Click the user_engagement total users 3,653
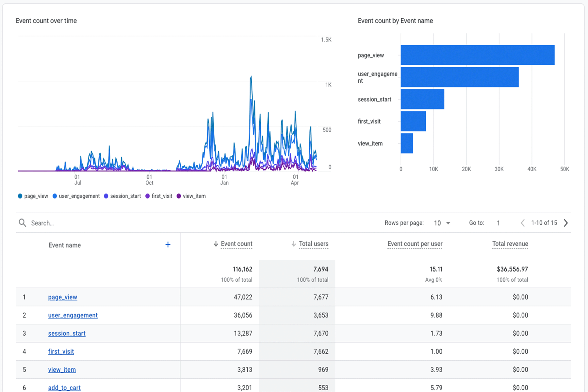 click(321, 315)
